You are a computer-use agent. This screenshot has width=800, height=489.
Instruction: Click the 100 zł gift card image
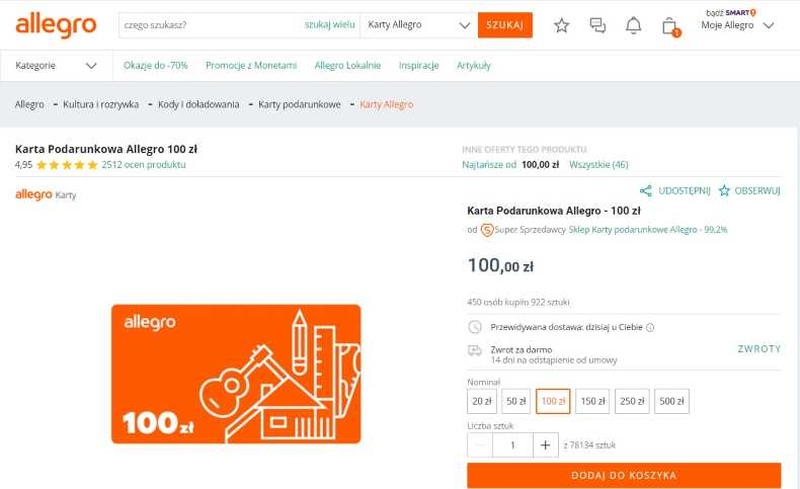click(x=236, y=374)
